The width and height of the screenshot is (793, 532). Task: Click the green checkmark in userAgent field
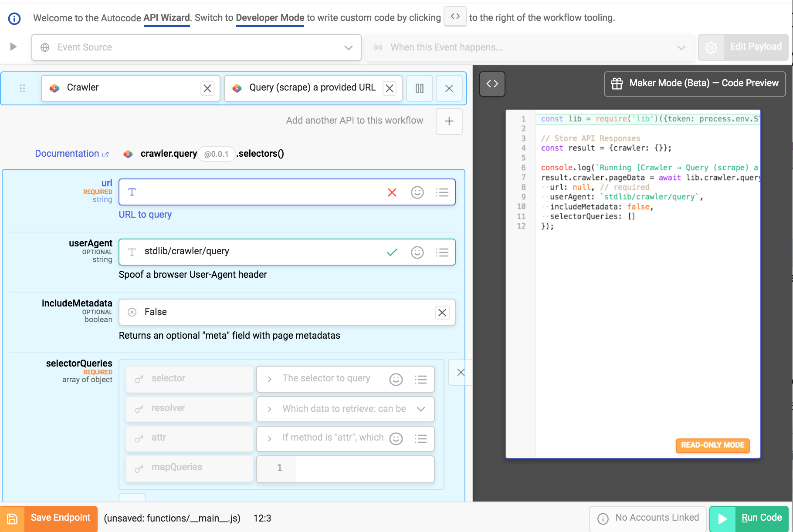(392, 253)
